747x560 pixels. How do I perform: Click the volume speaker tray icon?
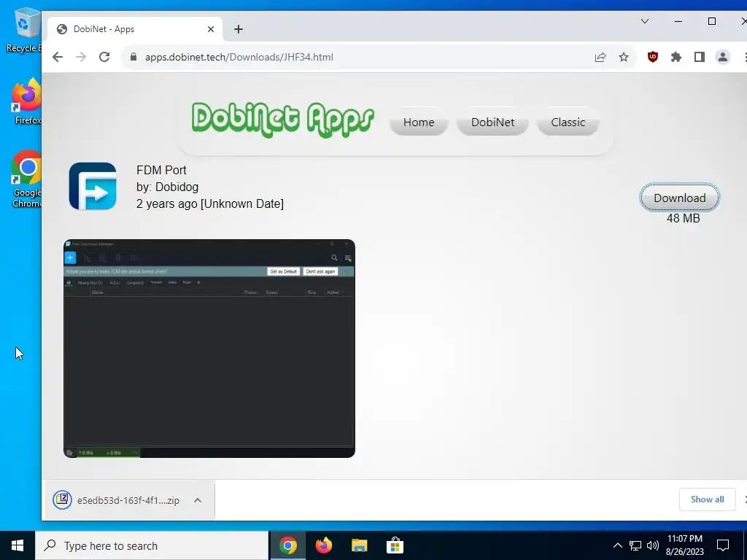[653, 545]
